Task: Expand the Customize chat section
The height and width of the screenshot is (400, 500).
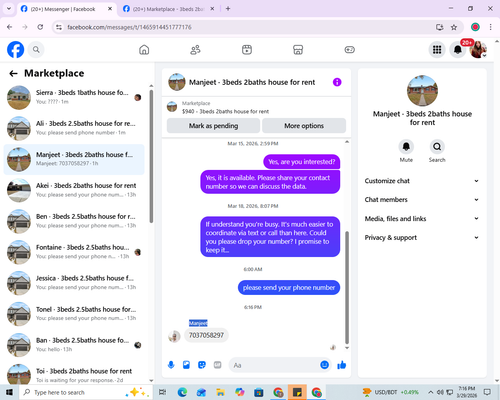Action: point(422,181)
